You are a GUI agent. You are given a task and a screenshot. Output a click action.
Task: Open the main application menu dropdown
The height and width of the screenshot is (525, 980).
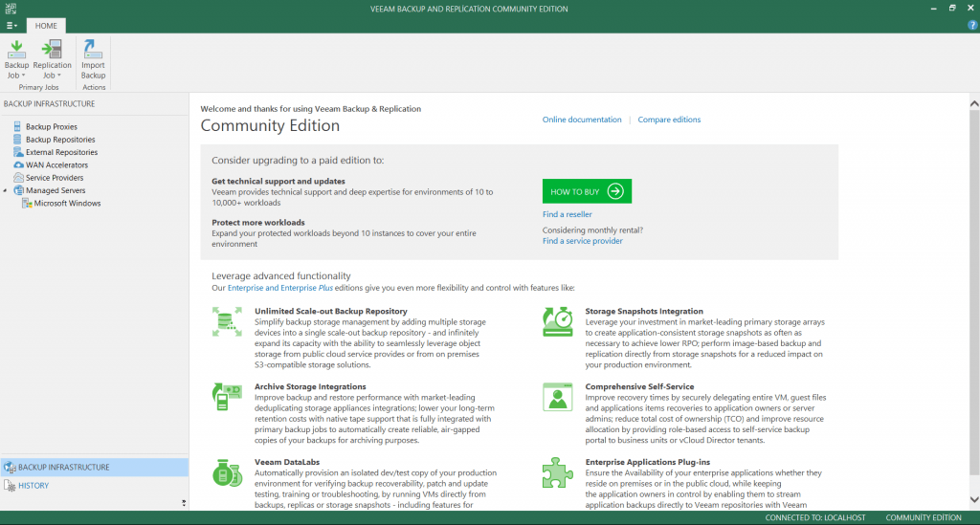[x=11, y=25]
